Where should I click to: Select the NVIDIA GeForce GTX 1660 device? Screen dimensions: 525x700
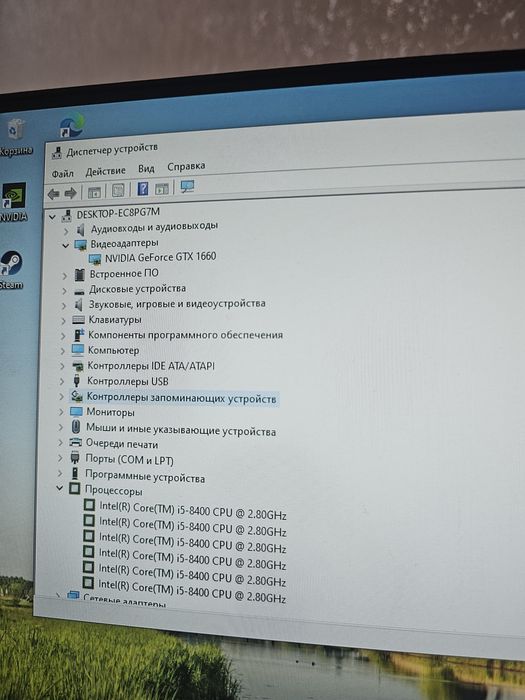(x=160, y=258)
